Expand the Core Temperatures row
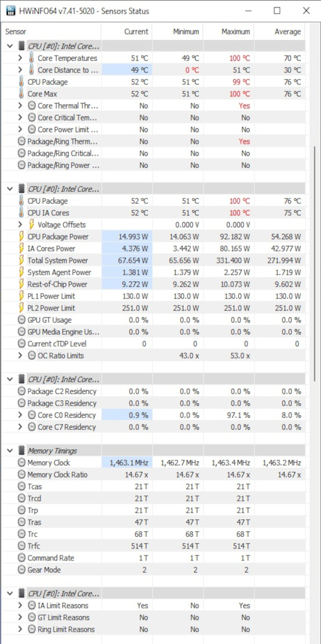 pyautogui.click(x=20, y=58)
